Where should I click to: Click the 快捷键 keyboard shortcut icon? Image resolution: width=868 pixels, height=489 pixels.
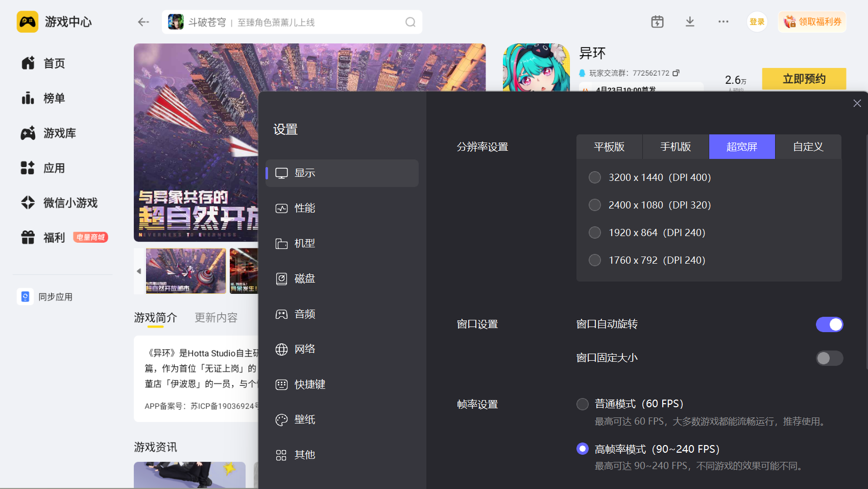pyautogui.click(x=282, y=384)
